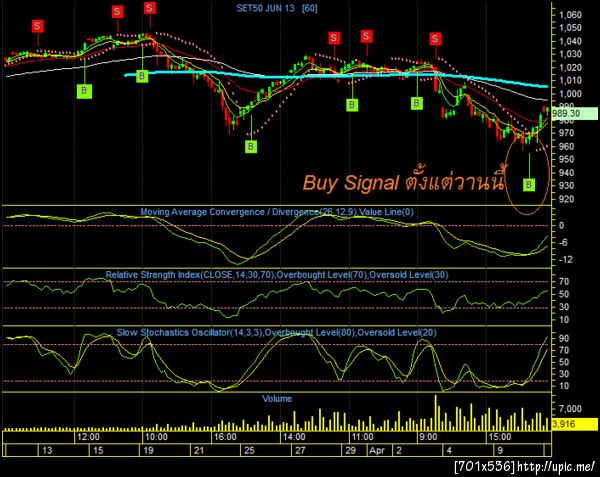Viewport: 600px width, 477px height.
Task: Select the Slow Stochastics Oscillator indicator label
Action: (x=276, y=332)
